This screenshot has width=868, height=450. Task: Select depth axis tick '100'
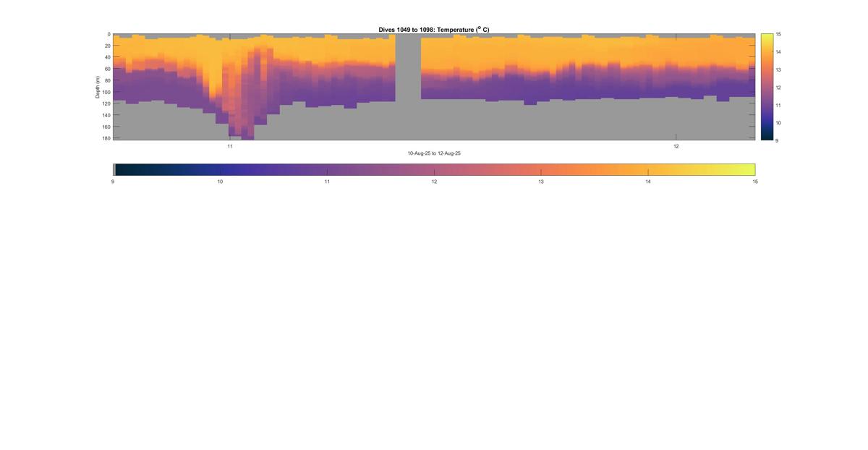(x=106, y=92)
